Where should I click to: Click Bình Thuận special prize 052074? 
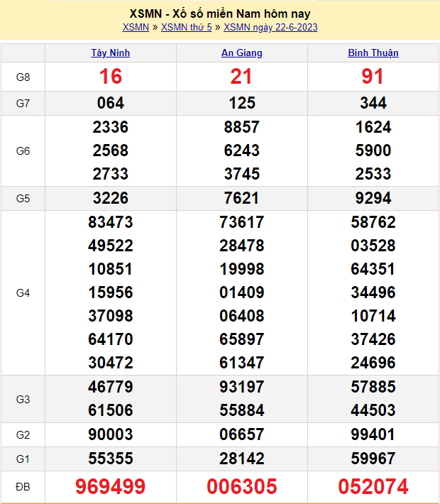pos(373,486)
